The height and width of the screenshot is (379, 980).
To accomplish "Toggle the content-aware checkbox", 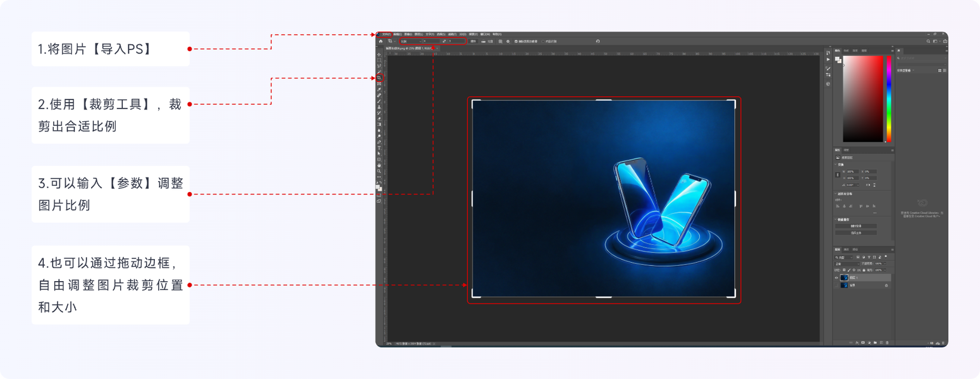I will click(x=542, y=41).
